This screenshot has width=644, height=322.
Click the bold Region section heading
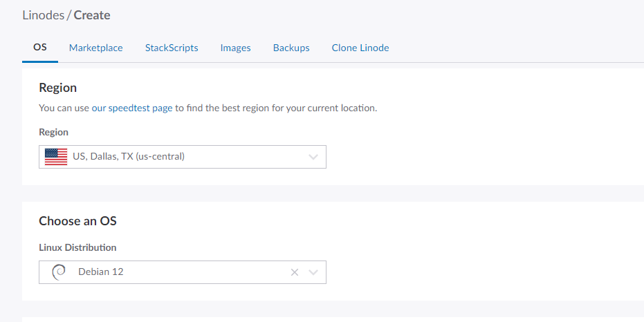57,88
